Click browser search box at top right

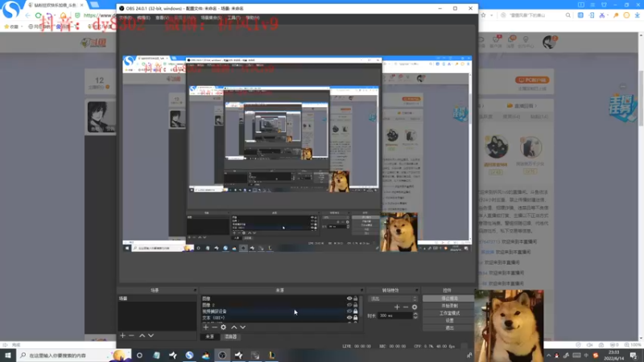tap(535, 15)
